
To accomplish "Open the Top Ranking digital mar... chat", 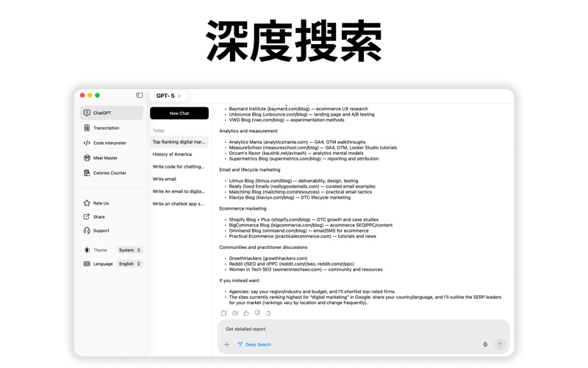I will 179,142.
